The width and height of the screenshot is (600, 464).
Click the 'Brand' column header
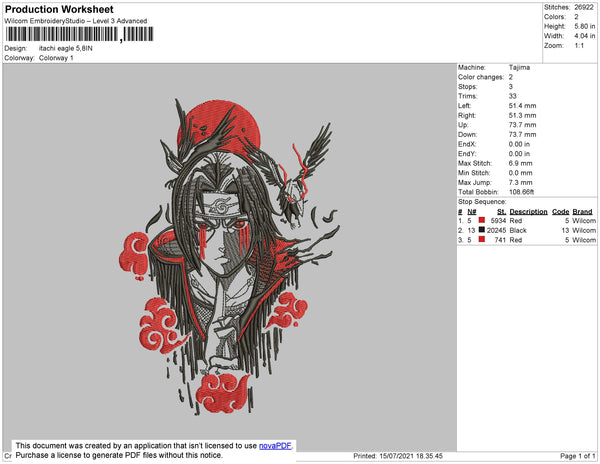click(582, 212)
